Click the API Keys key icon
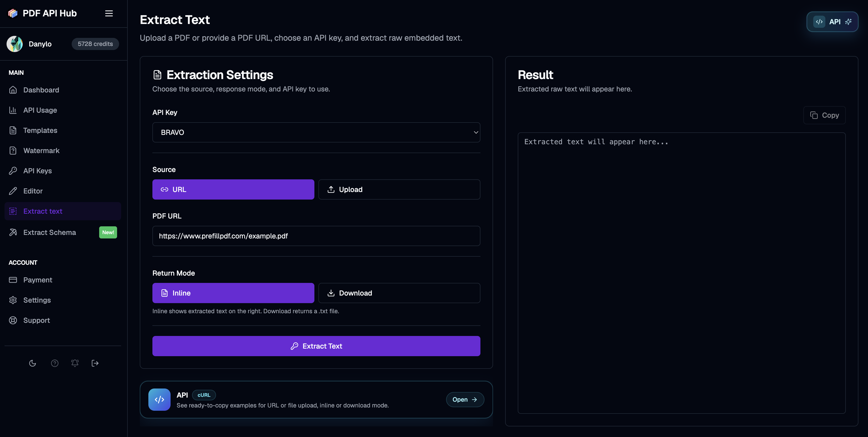 pos(13,171)
